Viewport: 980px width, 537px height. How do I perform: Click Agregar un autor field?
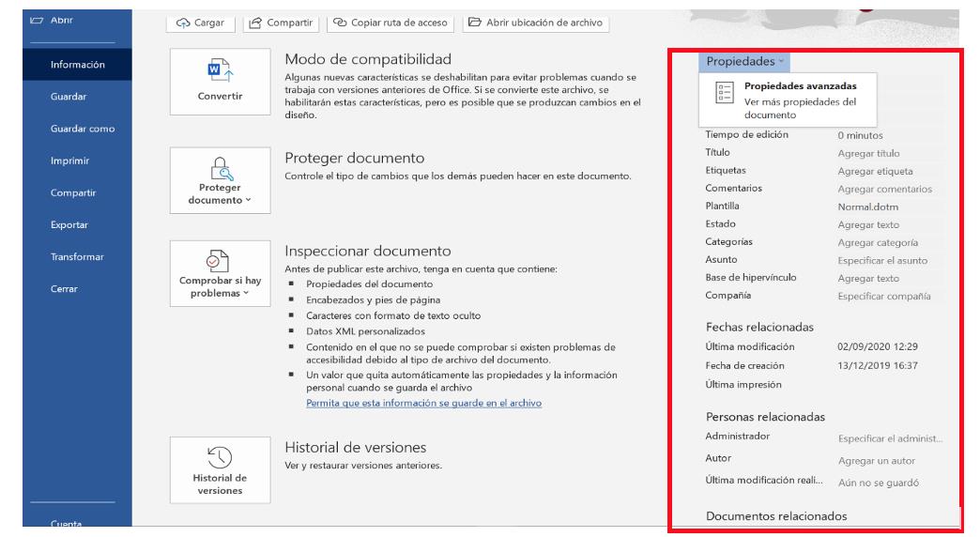pyautogui.click(x=876, y=460)
